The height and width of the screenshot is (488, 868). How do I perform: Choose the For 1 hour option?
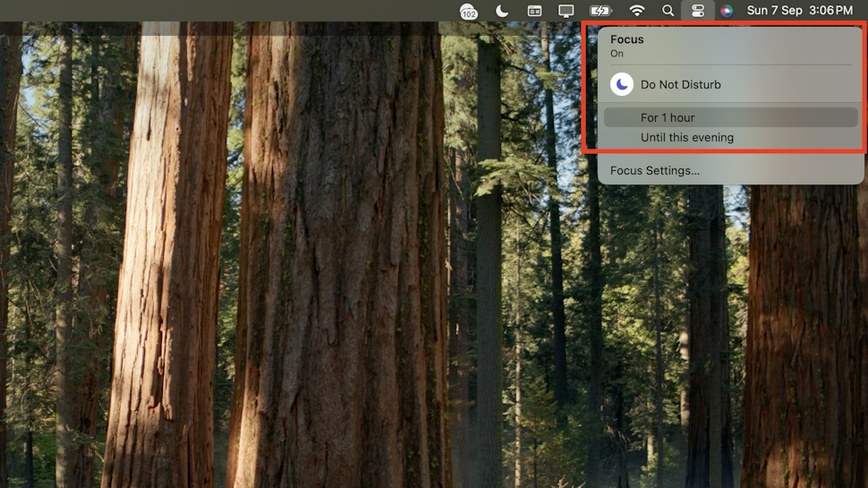coord(731,117)
